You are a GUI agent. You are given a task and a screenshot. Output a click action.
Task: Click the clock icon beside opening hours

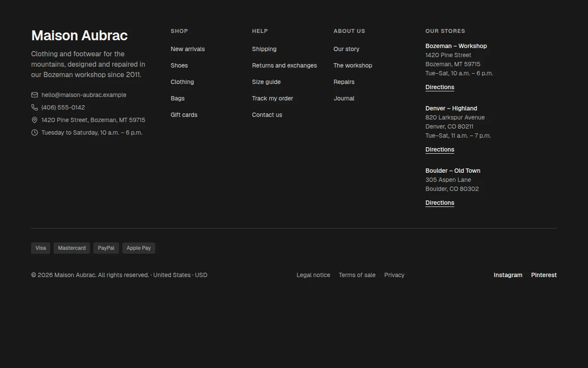pos(35,132)
